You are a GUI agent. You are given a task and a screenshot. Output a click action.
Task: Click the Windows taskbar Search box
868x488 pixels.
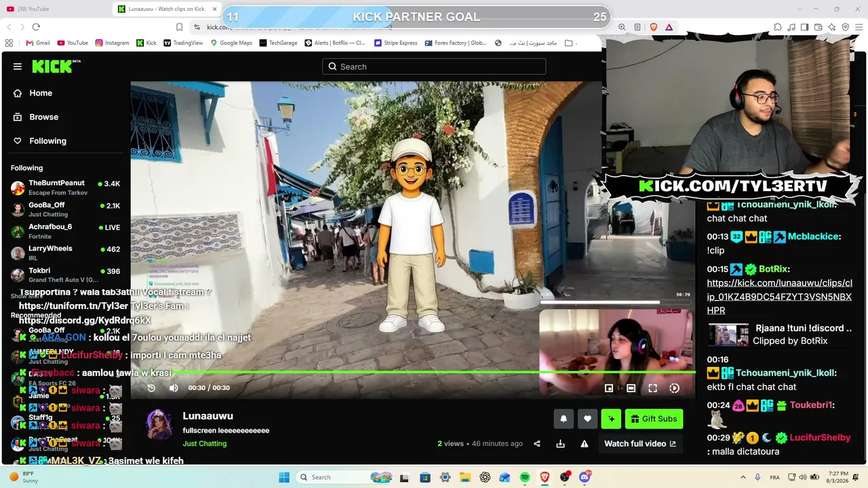(346, 477)
